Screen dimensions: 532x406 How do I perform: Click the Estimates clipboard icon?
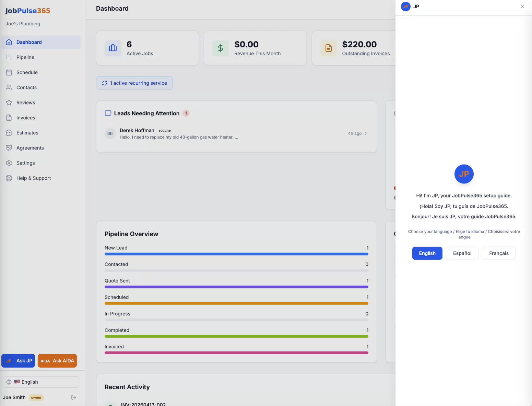9,133
